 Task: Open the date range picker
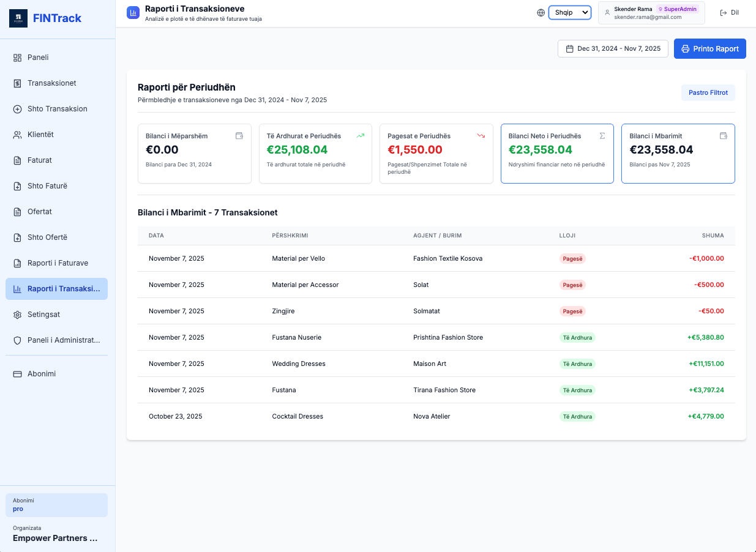(x=613, y=49)
